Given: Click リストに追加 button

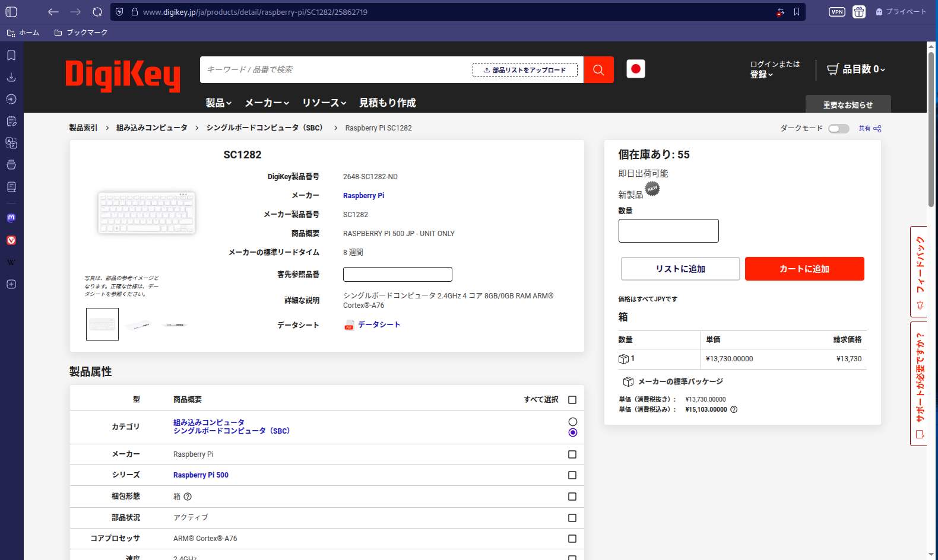Looking at the screenshot, I should click(680, 269).
